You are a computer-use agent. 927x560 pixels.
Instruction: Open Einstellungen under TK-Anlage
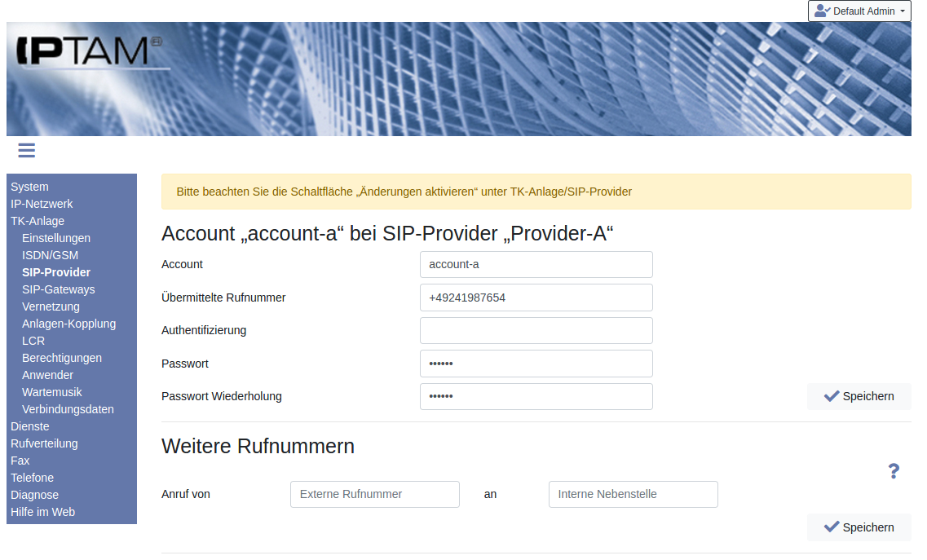pos(56,238)
